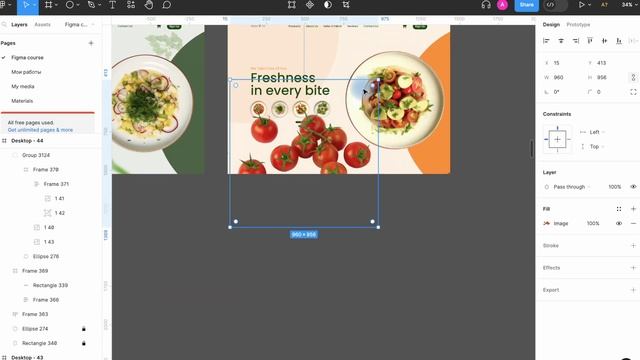This screenshot has height=360, width=640.
Task: Add Export setting with plus
Action: [633, 290]
